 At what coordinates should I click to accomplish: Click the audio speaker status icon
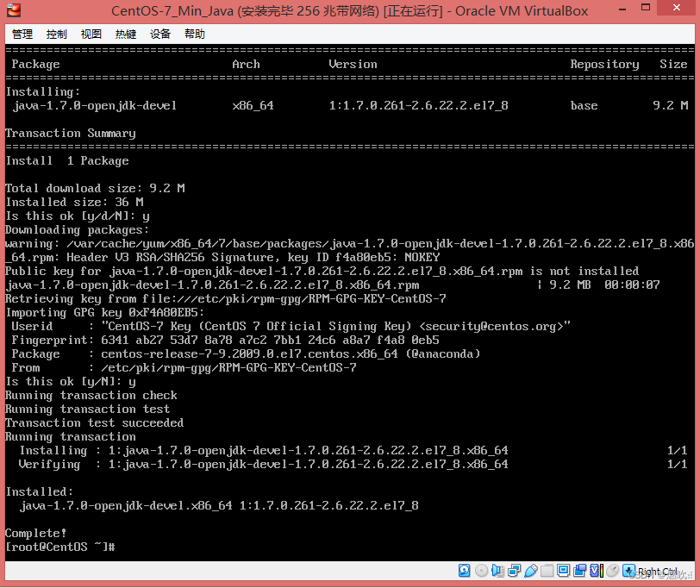[497, 571]
